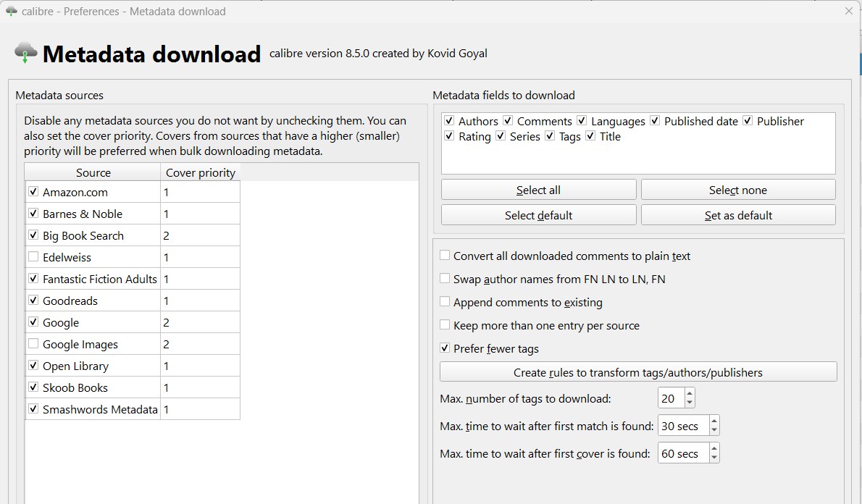Disable Prefer fewer tags option

(x=445, y=348)
